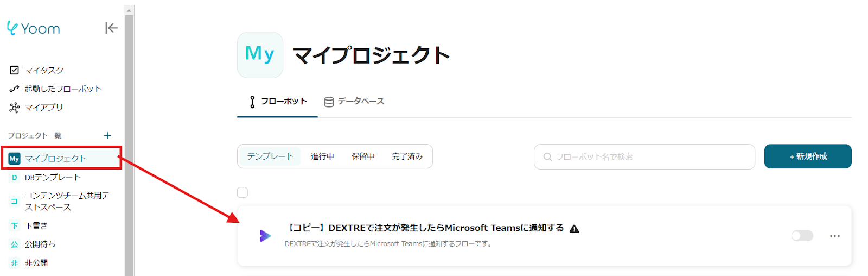Screen dimensions: 868x276
Task: Select DBテンプレート project in sidebar
Action: click(53, 177)
